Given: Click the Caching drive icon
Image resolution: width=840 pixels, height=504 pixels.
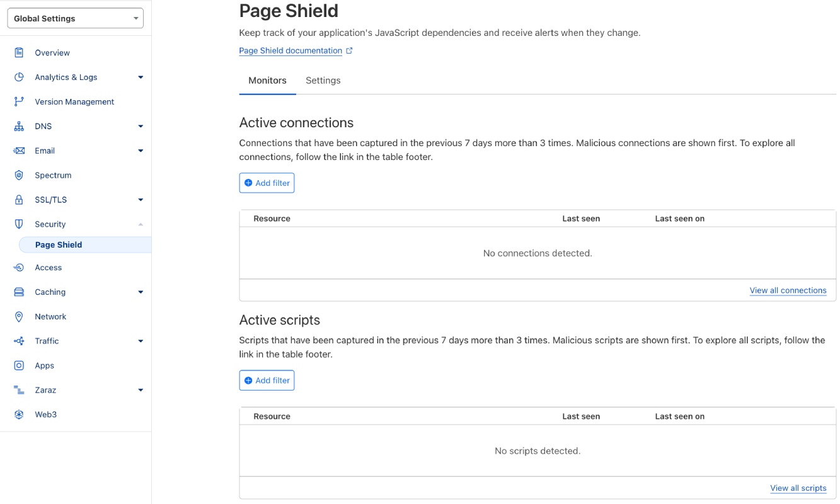Looking at the screenshot, I should pos(19,292).
